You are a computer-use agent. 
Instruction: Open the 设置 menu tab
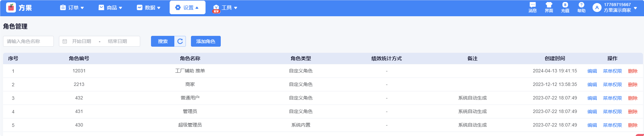pyautogui.click(x=187, y=7)
